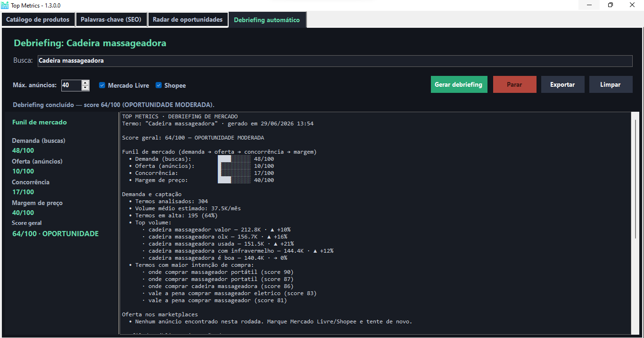Focus the Busca search input field
The image size is (644, 338).
pos(335,61)
